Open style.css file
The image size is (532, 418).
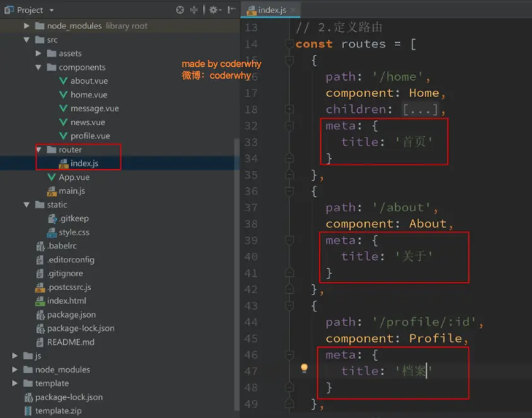click(74, 232)
